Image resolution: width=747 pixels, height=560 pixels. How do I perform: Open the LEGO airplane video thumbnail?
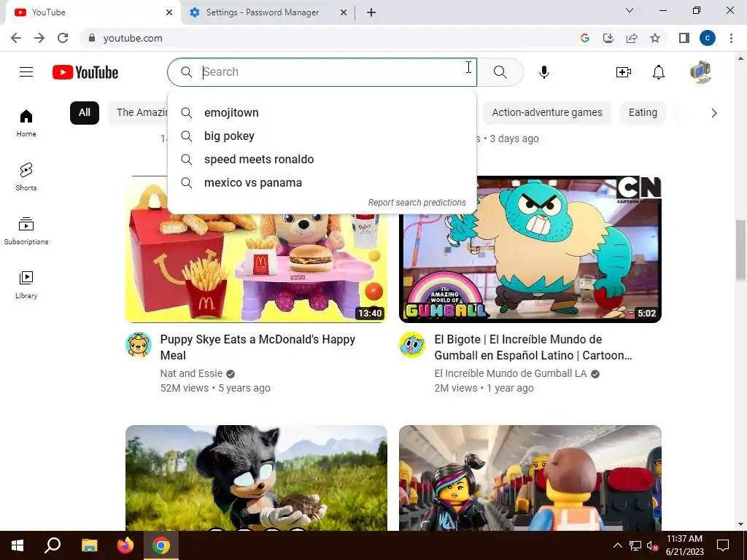click(x=530, y=478)
